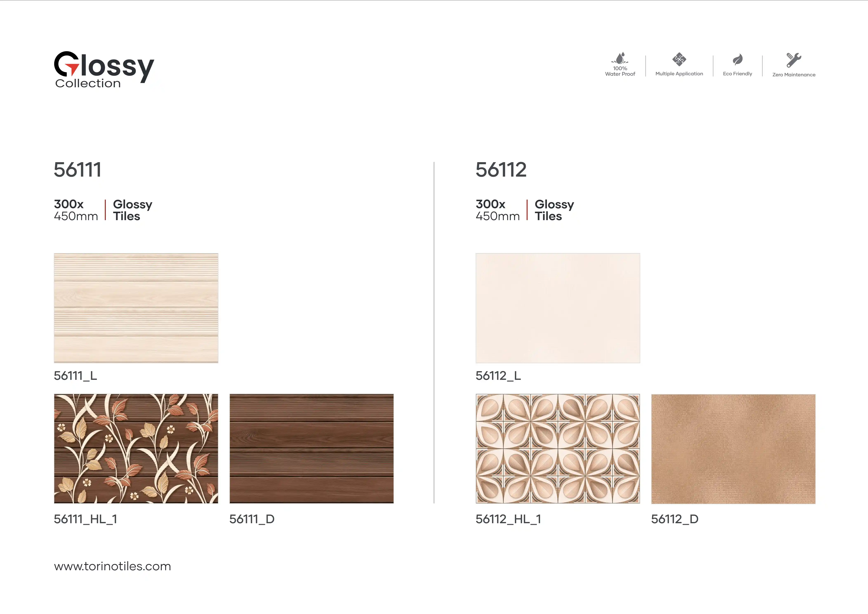Select the 56111_L light wood tile
The height and width of the screenshot is (614, 868).
(136, 308)
